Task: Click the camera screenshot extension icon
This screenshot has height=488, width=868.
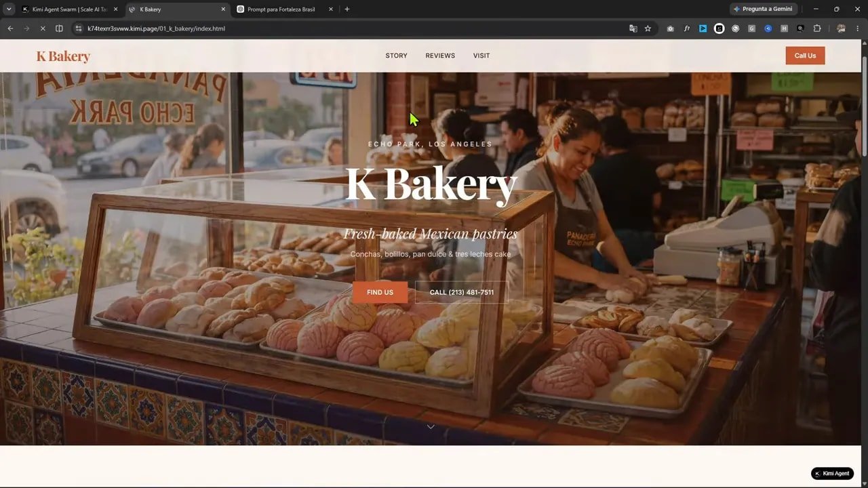Action: point(671,28)
